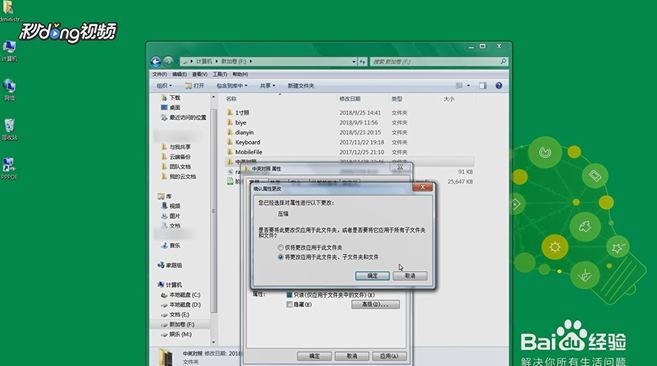657x366 pixels.
Task: Click 打开 in the Explorer toolbar
Action: tap(195, 86)
